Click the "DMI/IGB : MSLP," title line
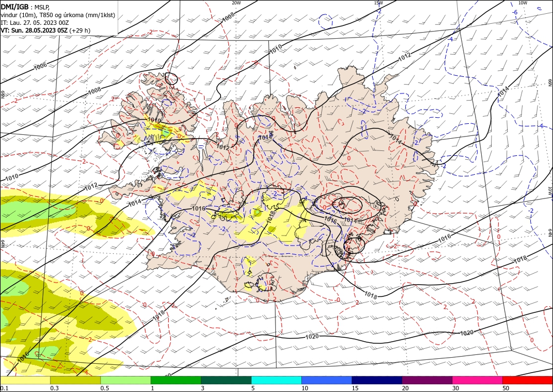 click(x=25, y=7)
